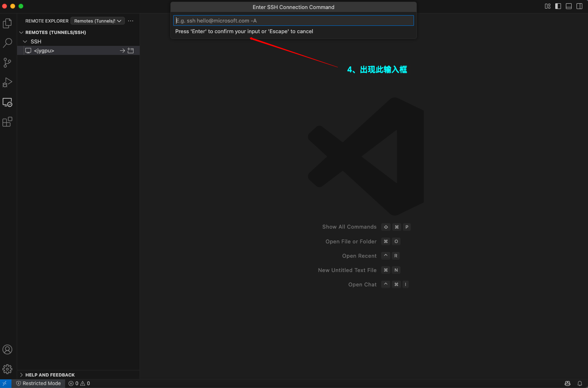
Task: Open the Run and Debug view
Action: pos(7,82)
